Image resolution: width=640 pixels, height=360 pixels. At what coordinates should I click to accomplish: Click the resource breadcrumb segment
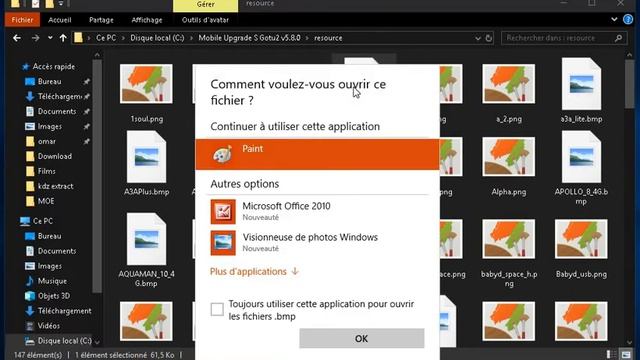(328, 38)
